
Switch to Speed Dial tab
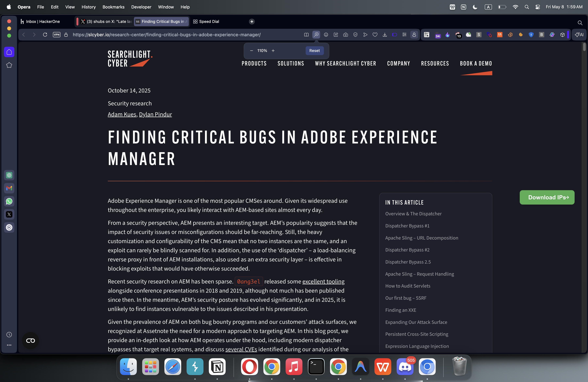pyautogui.click(x=209, y=22)
